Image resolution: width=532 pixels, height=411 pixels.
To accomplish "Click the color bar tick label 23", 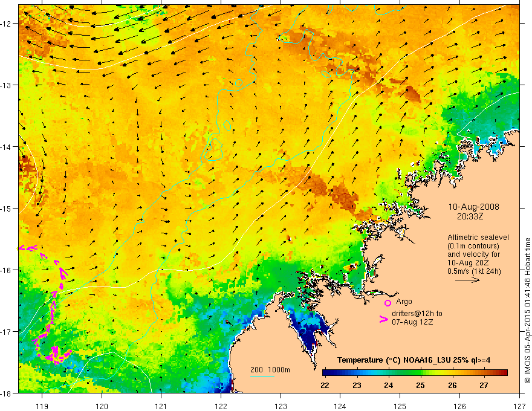I will 357,385.
